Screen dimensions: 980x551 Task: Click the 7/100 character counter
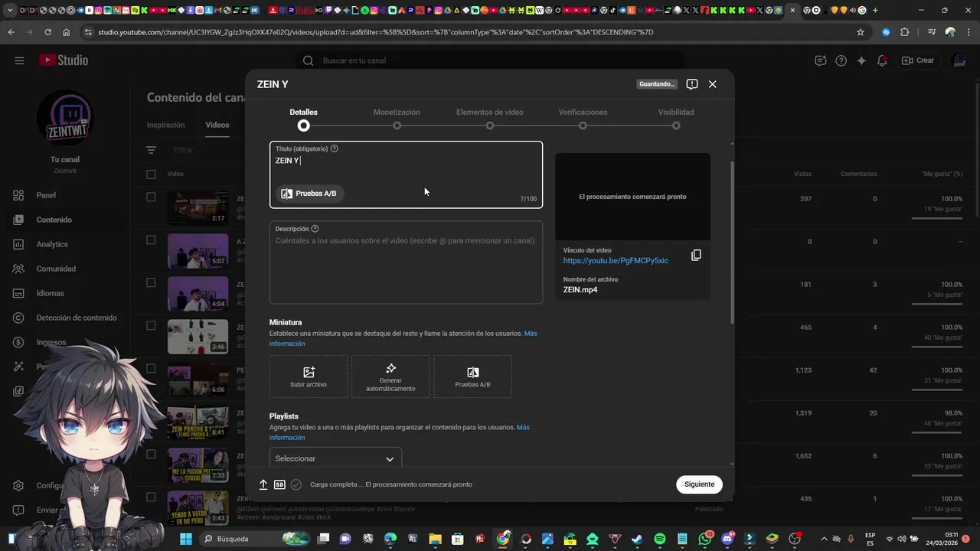tap(529, 199)
